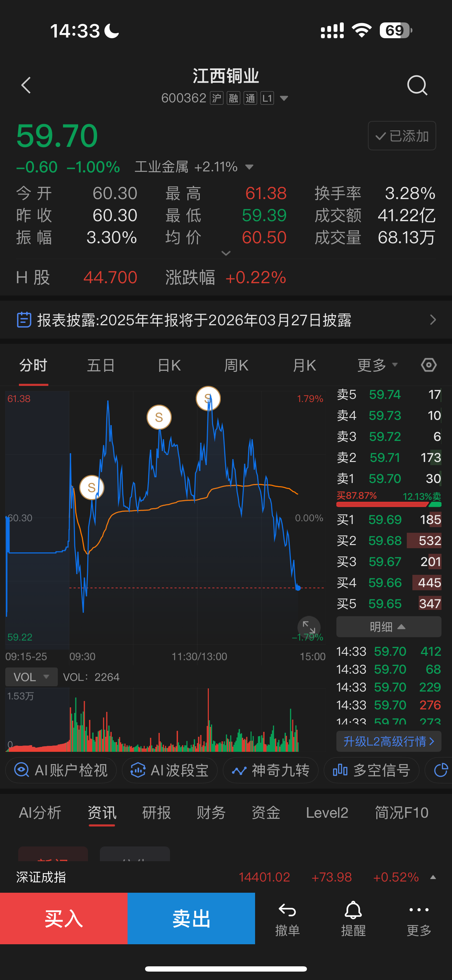Expand chart to fullscreen icon
Screen dimensions: 452x980
tap(309, 627)
